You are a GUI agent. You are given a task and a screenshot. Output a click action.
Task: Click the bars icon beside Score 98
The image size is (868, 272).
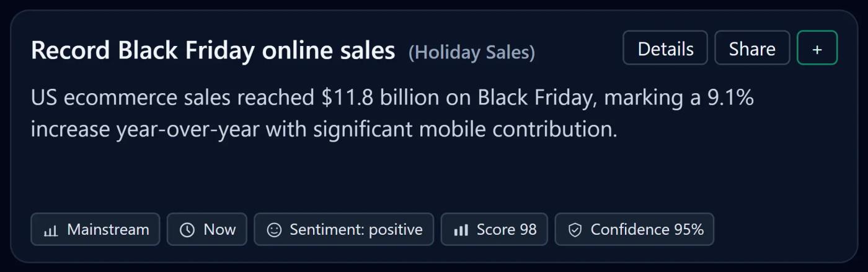point(461,230)
